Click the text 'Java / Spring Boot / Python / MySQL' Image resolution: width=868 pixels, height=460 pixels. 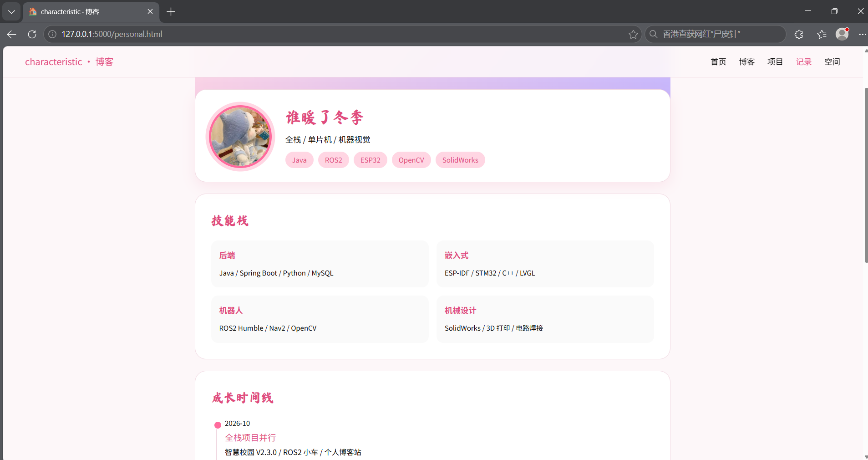(276, 273)
